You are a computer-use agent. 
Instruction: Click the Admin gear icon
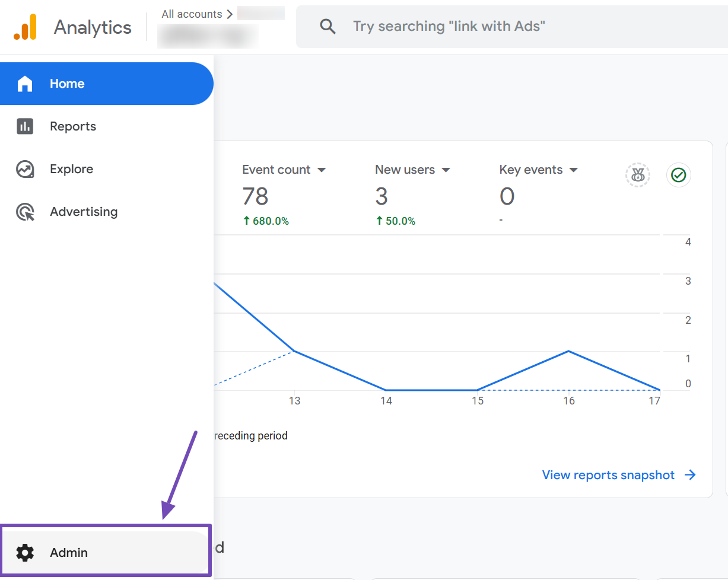25,553
